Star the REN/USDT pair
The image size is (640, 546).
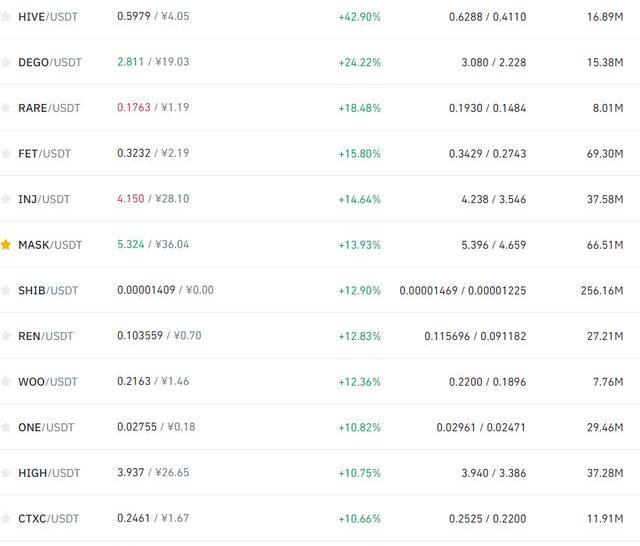(x=6, y=336)
